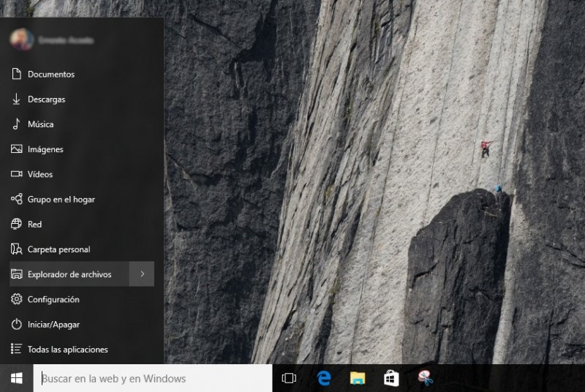Click the Carpeta personal folder icon

[x=16, y=249]
